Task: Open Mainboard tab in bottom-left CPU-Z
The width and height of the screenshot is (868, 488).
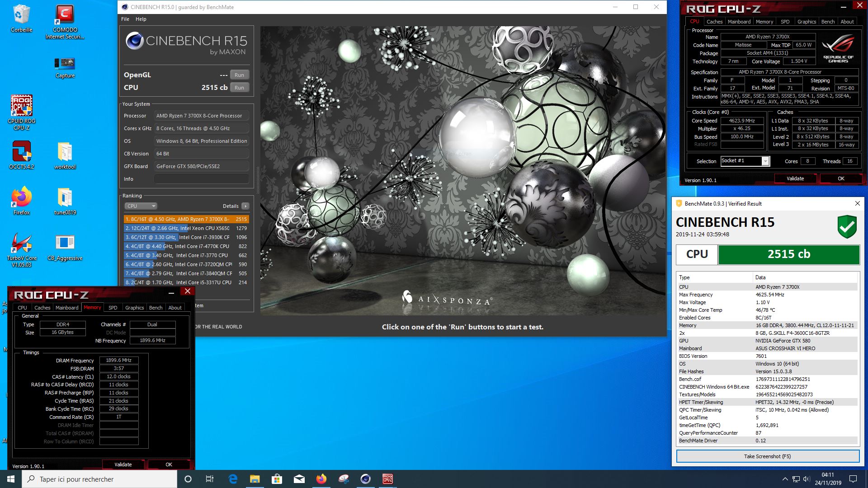Action: [67, 308]
